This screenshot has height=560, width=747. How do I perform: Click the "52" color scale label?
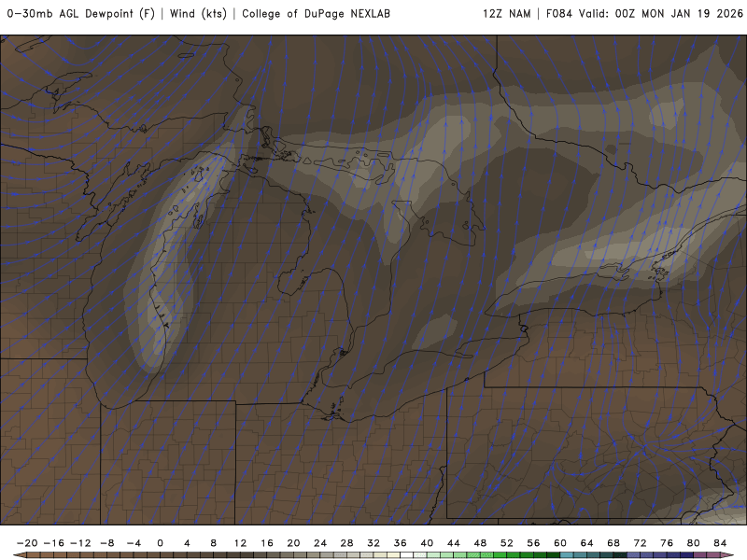507,543
